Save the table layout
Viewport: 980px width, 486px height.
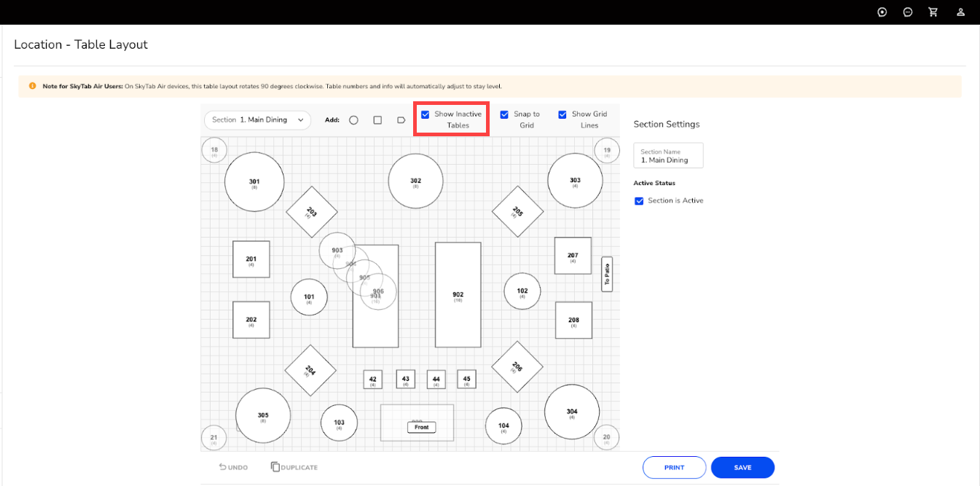(742, 468)
